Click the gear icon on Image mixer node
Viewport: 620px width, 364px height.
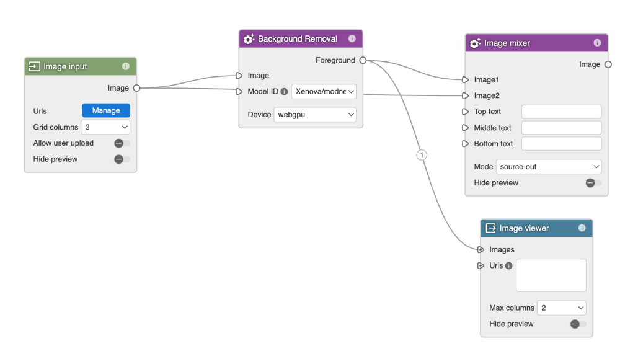475,43
